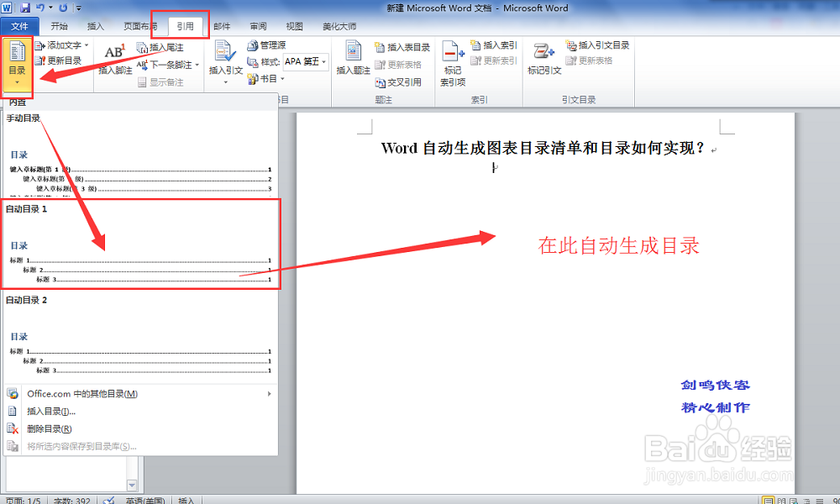
Task: Choose the 自动目录 1 preset
Action: tap(141, 244)
